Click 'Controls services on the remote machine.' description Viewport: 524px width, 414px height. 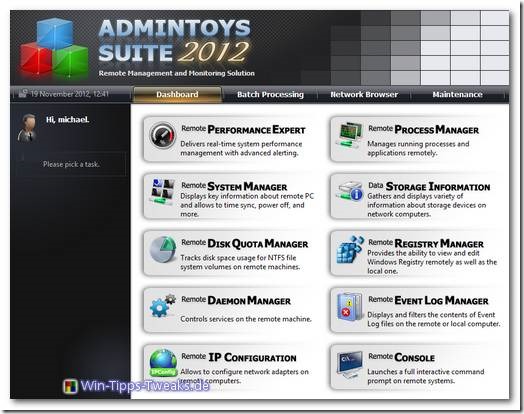(246, 319)
